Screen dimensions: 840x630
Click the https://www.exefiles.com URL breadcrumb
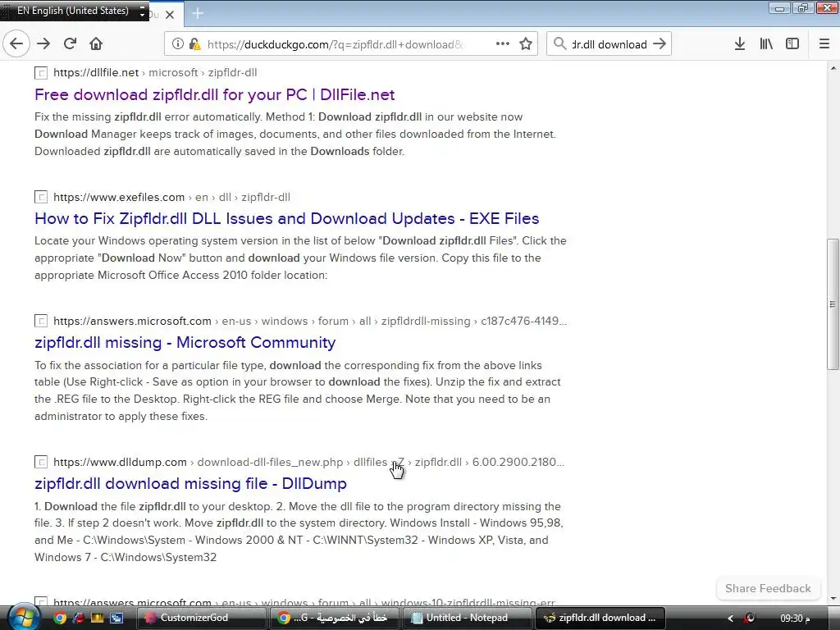pos(119,197)
